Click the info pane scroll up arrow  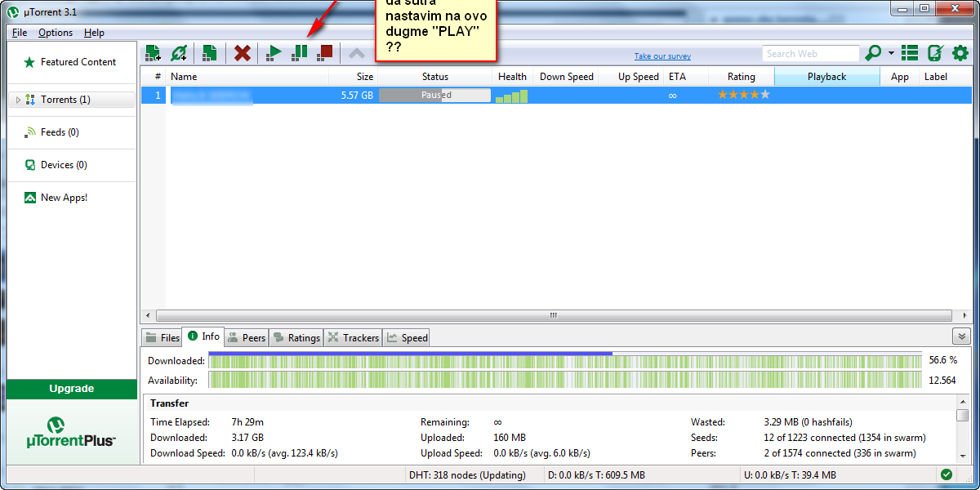(963, 400)
